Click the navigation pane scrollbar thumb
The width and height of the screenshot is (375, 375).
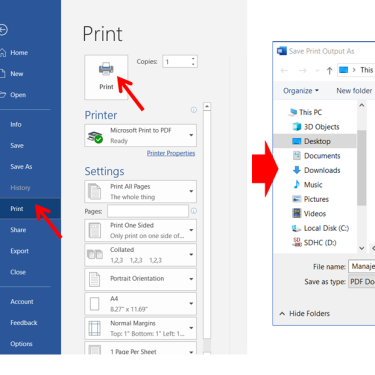pos(362,168)
